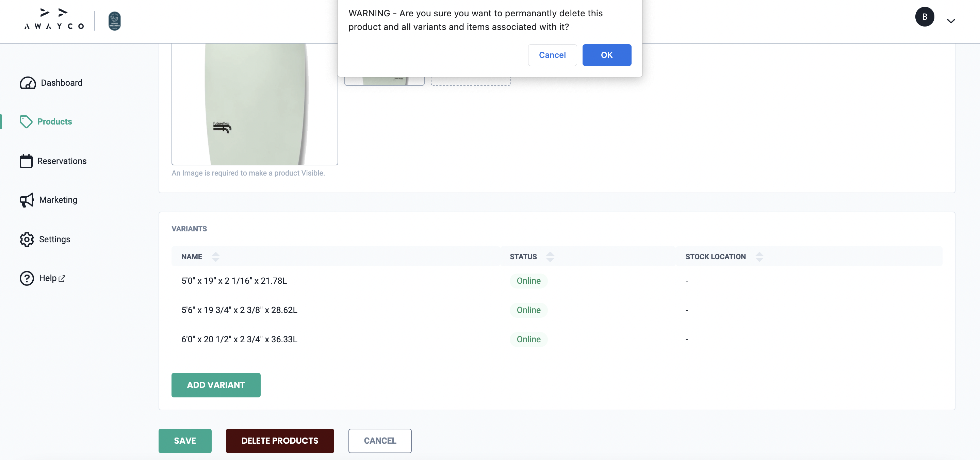Viewport: 980px width, 460px height.
Task: Open variant 5'6" x 19 3/4" row
Action: 239,310
